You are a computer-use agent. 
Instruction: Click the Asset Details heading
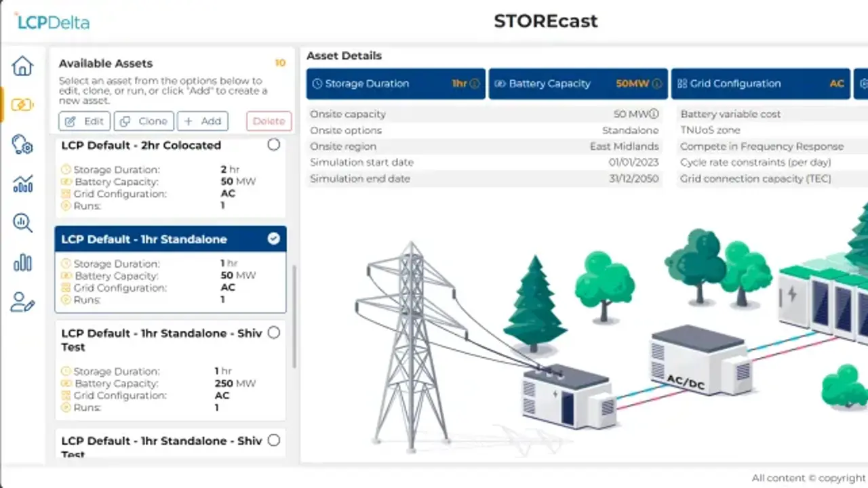click(344, 56)
